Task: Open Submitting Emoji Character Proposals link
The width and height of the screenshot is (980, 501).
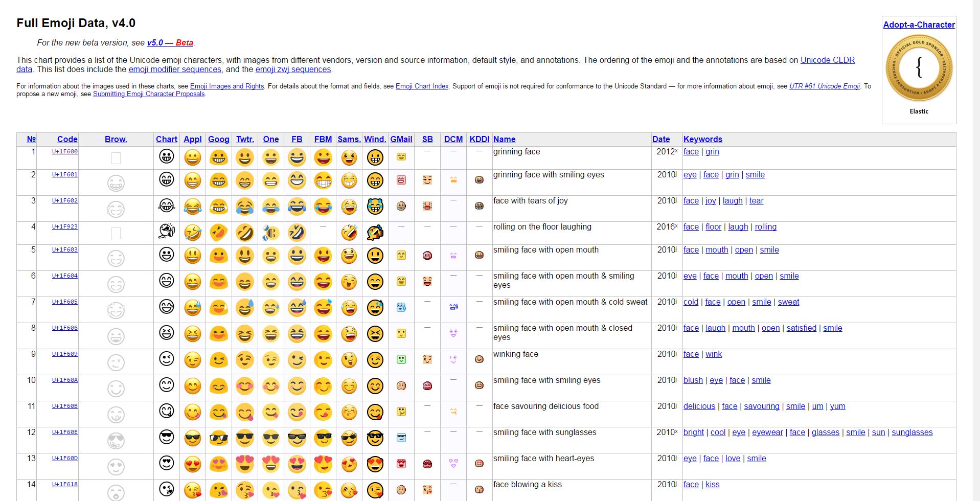Action: click(x=149, y=94)
